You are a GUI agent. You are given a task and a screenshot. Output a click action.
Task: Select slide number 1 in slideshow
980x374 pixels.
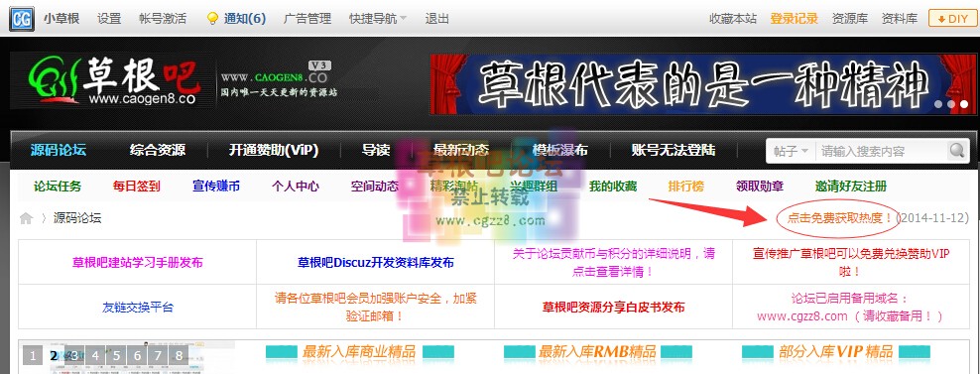(x=33, y=356)
